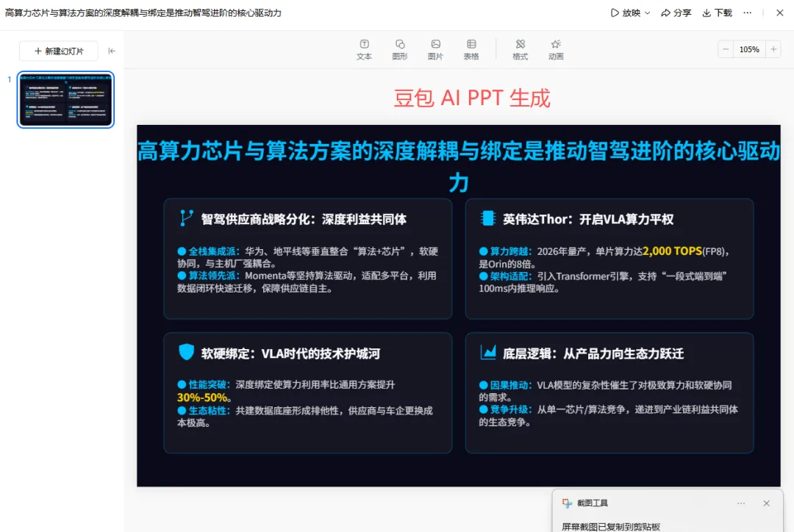Insert a table with 表格 tool
This screenshot has height=532, width=794.
pyautogui.click(x=471, y=50)
